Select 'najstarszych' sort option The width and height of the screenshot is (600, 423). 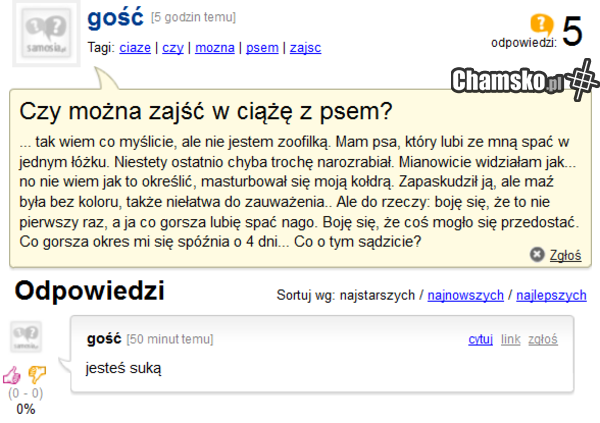tap(387, 296)
